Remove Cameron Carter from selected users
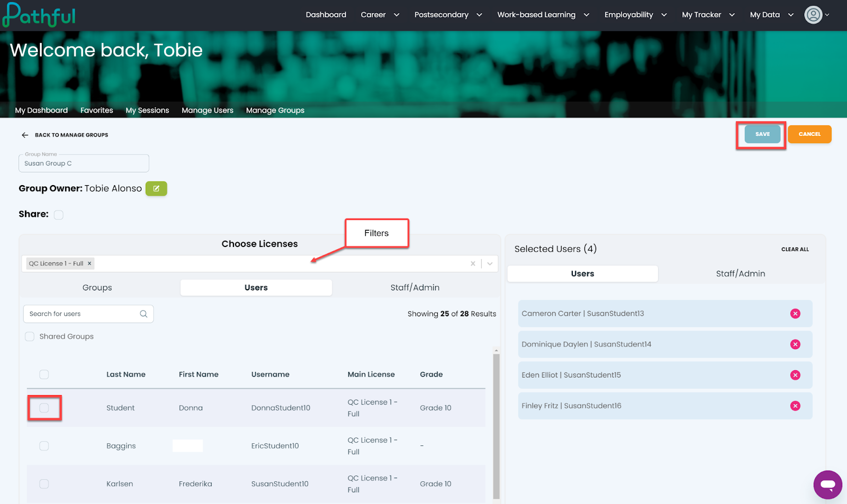The height and width of the screenshot is (504, 847). (x=795, y=314)
